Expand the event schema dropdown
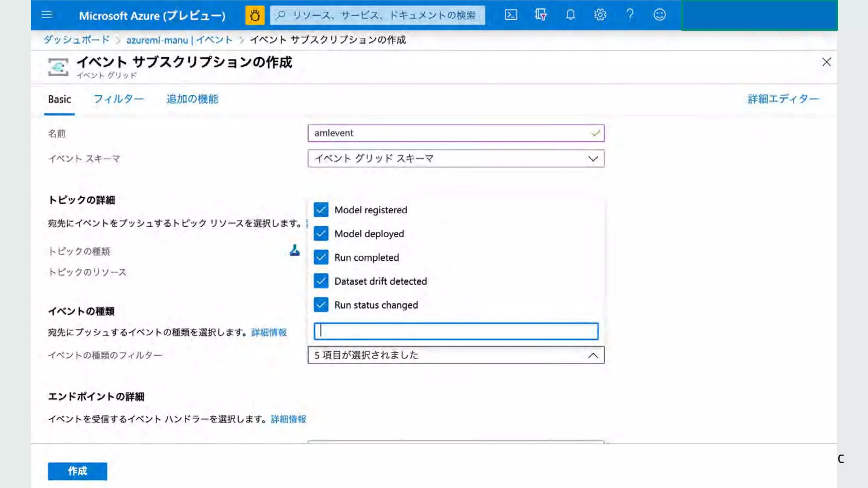 pos(456,158)
